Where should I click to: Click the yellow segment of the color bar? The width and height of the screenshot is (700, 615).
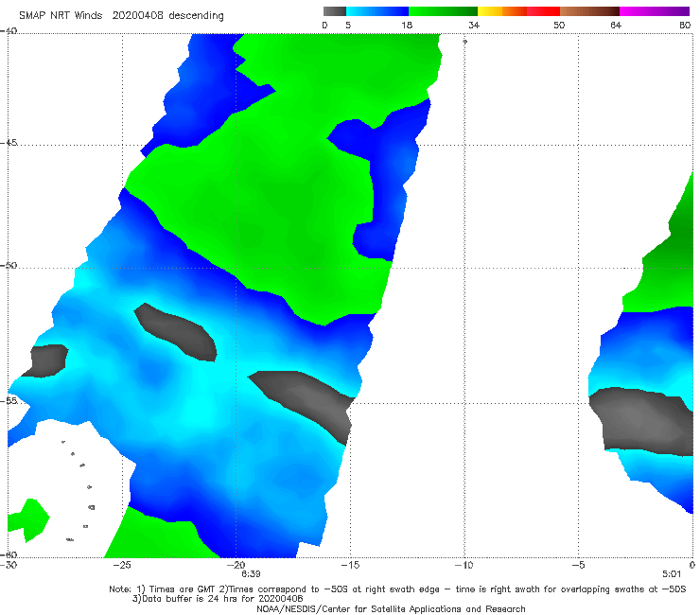click(x=490, y=11)
